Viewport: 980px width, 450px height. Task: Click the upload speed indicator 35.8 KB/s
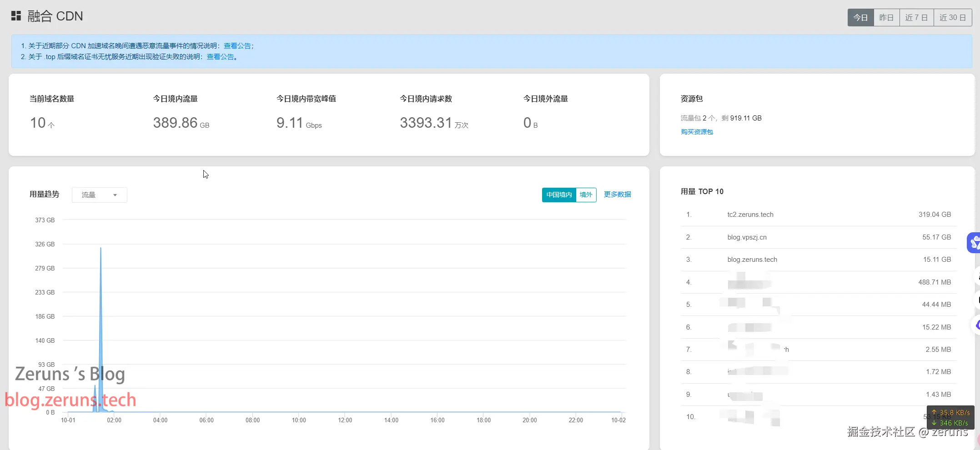pyautogui.click(x=950, y=413)
